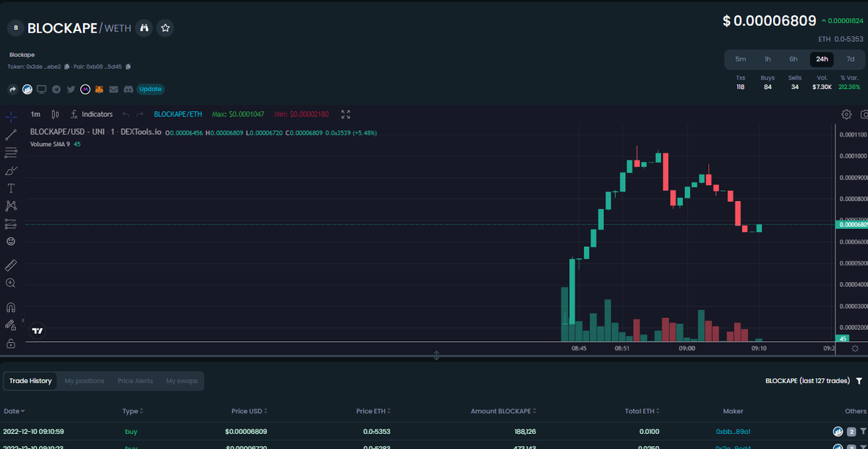Sort trades by Price USD column
This screenshot has width=868, height=449.
[250, 411]
